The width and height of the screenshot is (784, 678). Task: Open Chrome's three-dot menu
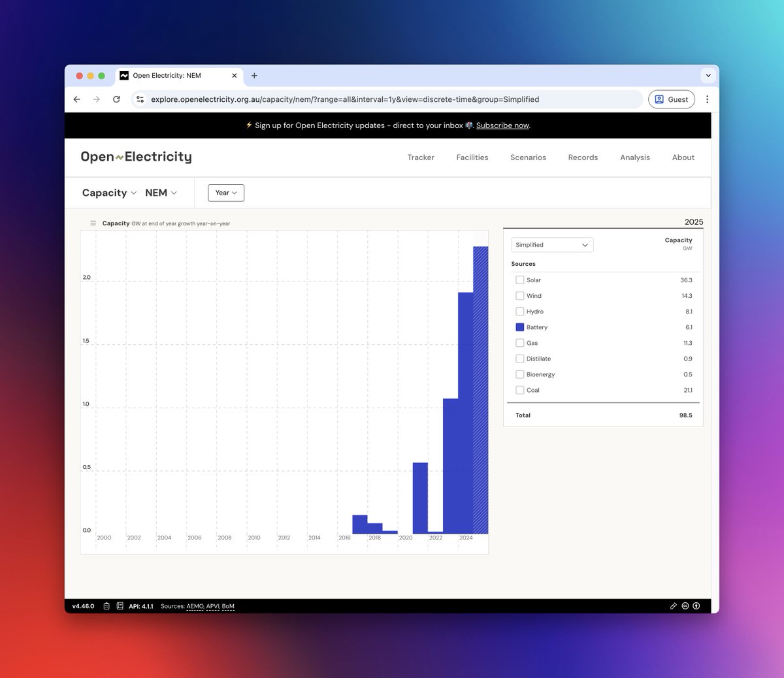[707, 99]
